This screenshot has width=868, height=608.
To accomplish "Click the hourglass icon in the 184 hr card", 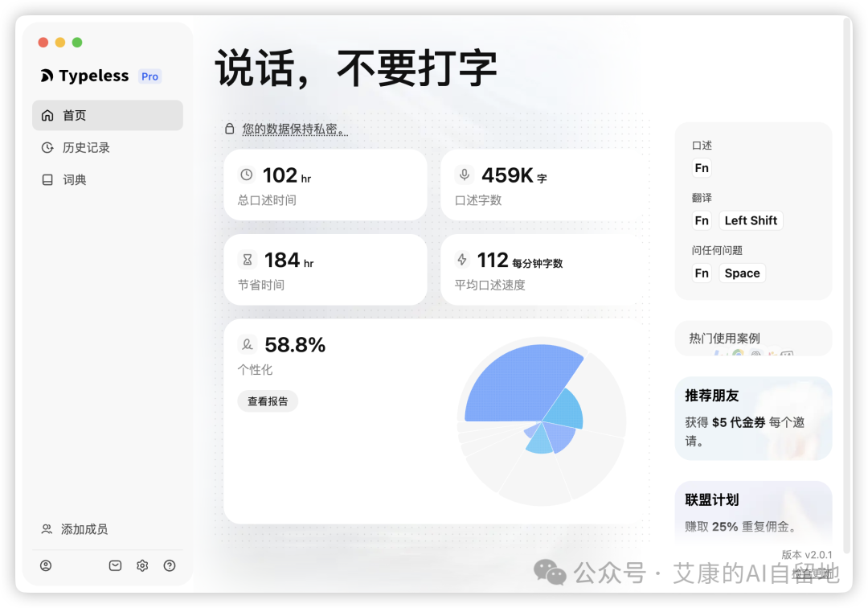I will click(248, 260).
